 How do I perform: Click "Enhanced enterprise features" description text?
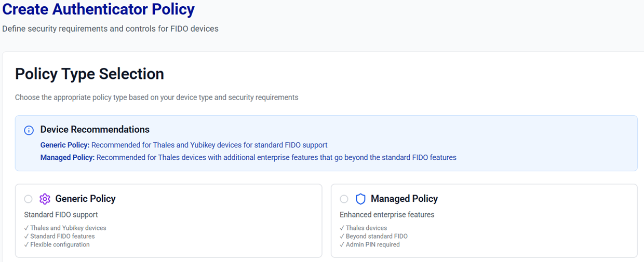click(x=387, y=215)
